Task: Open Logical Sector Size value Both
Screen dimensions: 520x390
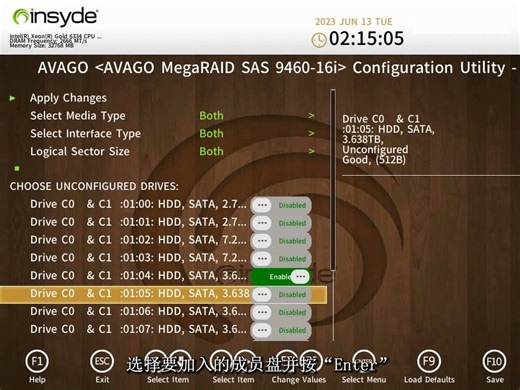Action: tap(211, 151)
